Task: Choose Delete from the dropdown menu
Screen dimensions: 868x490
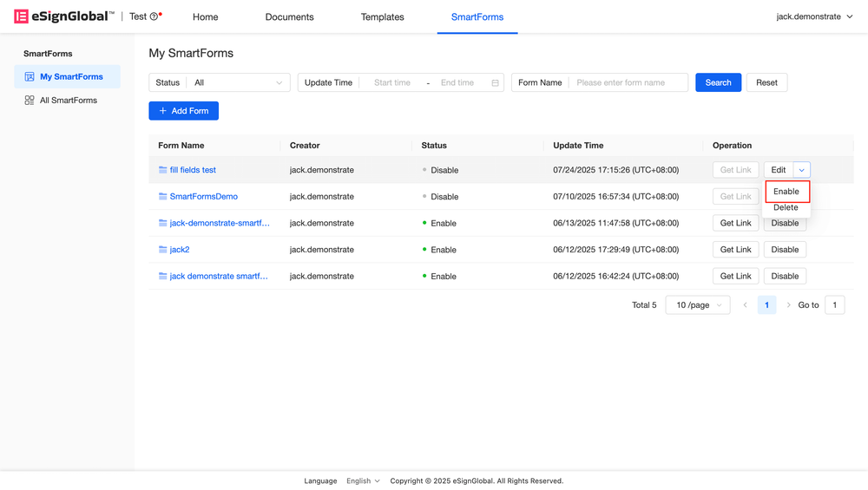Action: tap(786, 208)
